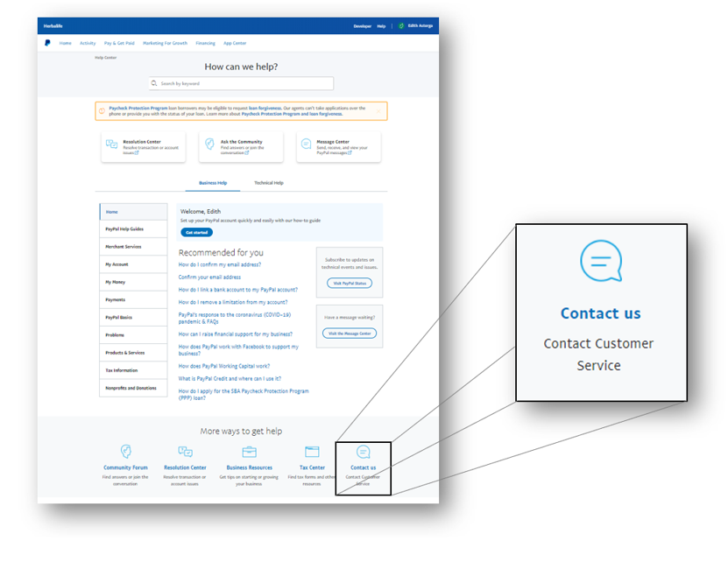Click the Business Resources briefcase icon
The image size is (728, 569).
tap(250, 451)
